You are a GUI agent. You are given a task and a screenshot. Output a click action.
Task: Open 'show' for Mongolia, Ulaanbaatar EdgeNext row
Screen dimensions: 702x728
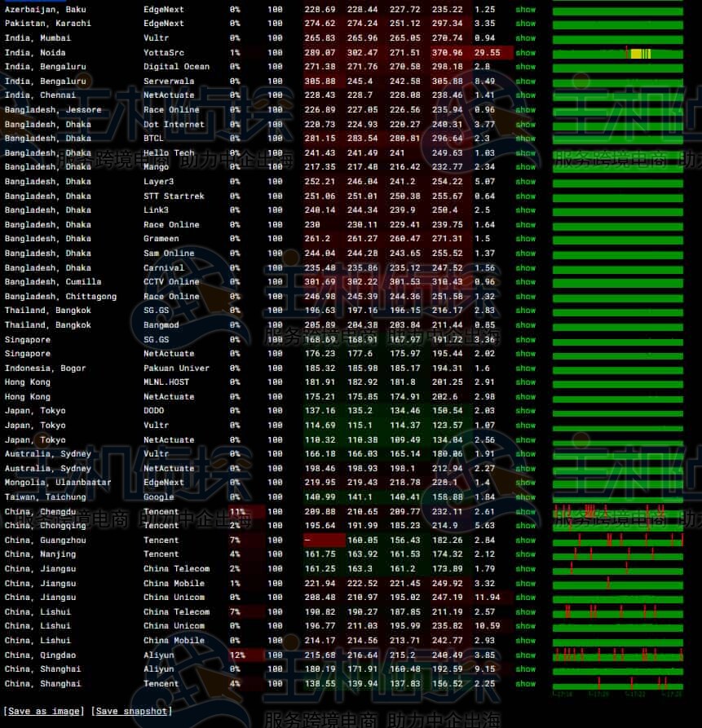tap(525, 483)
